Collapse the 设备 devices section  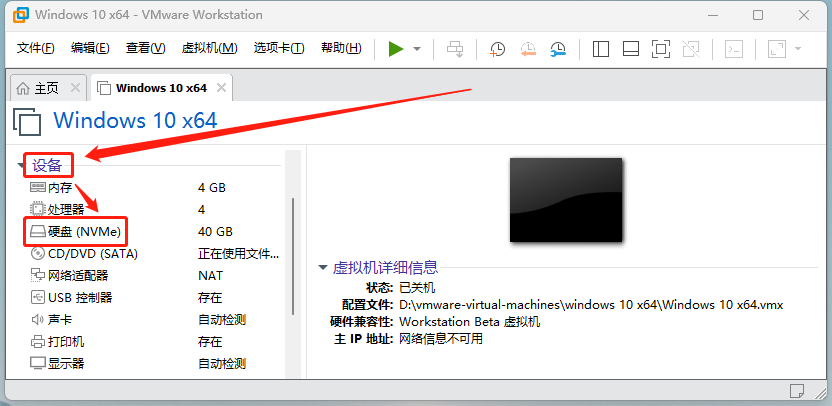(x=22, y=165)
